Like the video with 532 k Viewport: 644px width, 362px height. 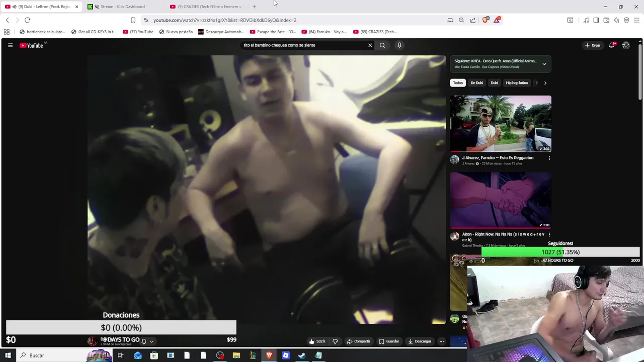coord(317,341)
